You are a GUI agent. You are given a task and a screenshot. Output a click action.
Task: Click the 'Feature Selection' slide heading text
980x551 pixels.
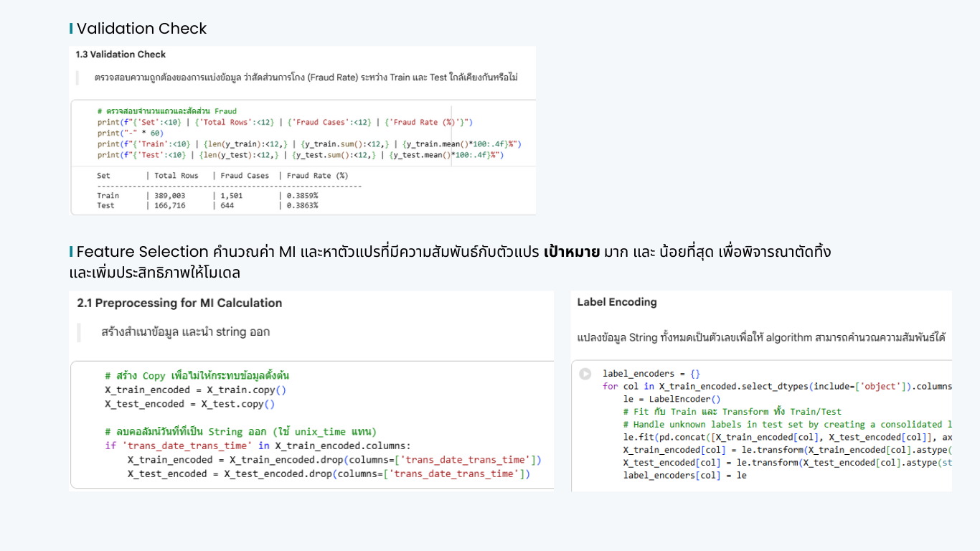(142, 252)
